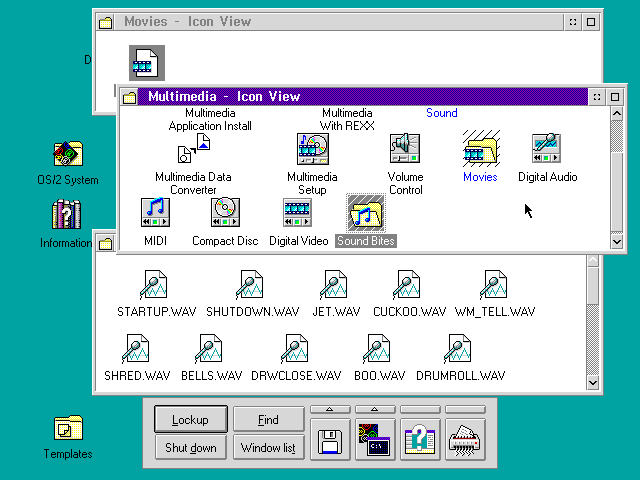Open the Digital Audio player icon

547,148
